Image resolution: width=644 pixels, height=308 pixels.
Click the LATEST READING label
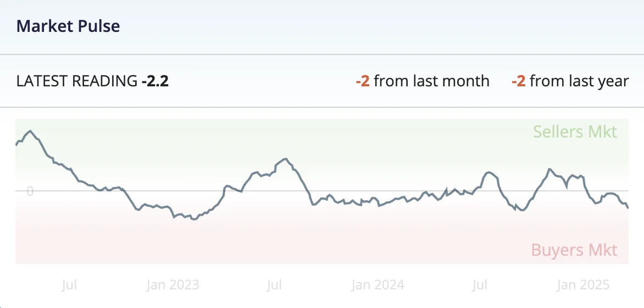pyautogui.click(x=76, y=81)
